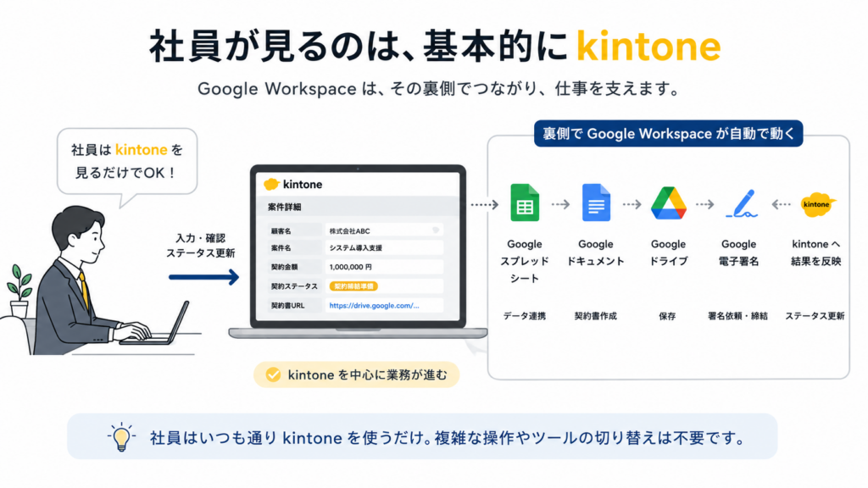This screenshot has height=488, width=868.
Task: Click the kintone を中心に業務が進む pill
Action: click(357, 374)
